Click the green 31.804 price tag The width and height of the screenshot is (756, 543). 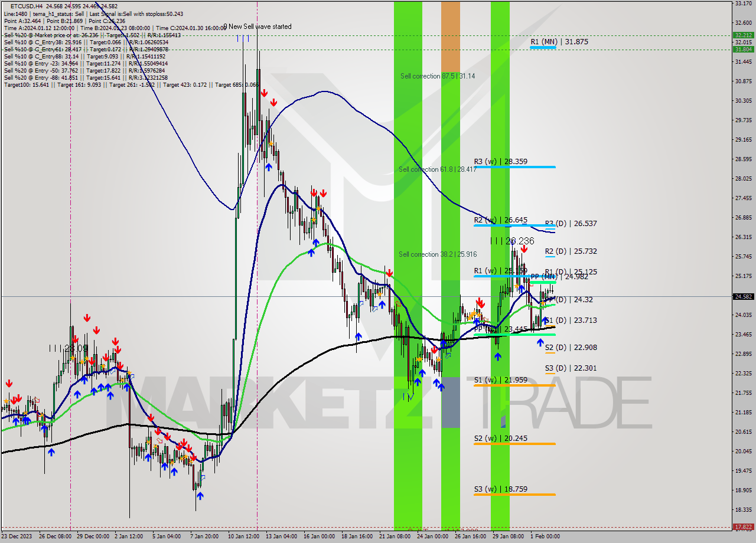pos(743,50)
